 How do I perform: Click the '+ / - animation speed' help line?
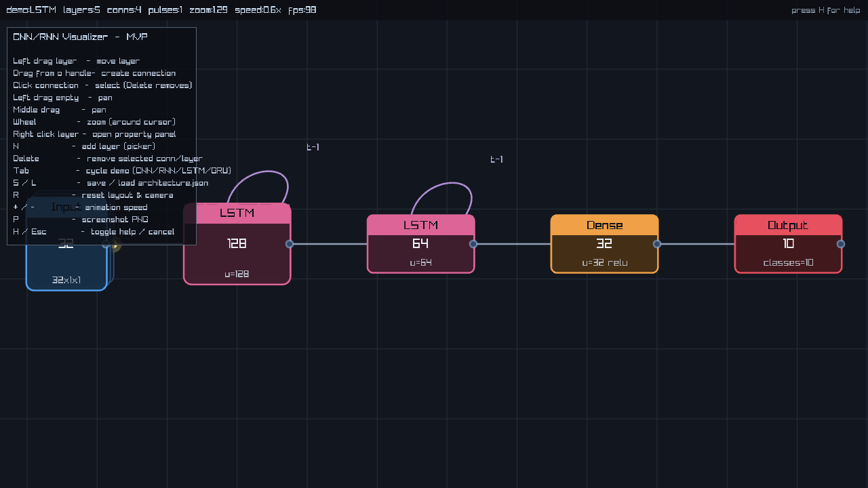tap(80, 207)
